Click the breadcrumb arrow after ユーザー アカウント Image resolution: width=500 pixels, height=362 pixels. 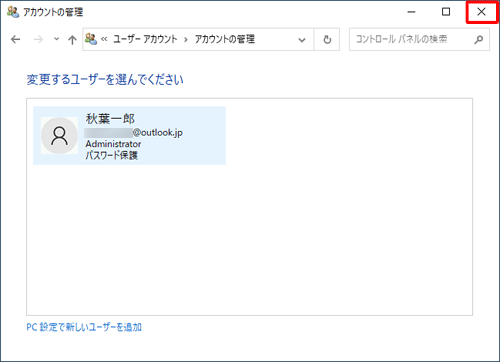(x=186, y=40)
